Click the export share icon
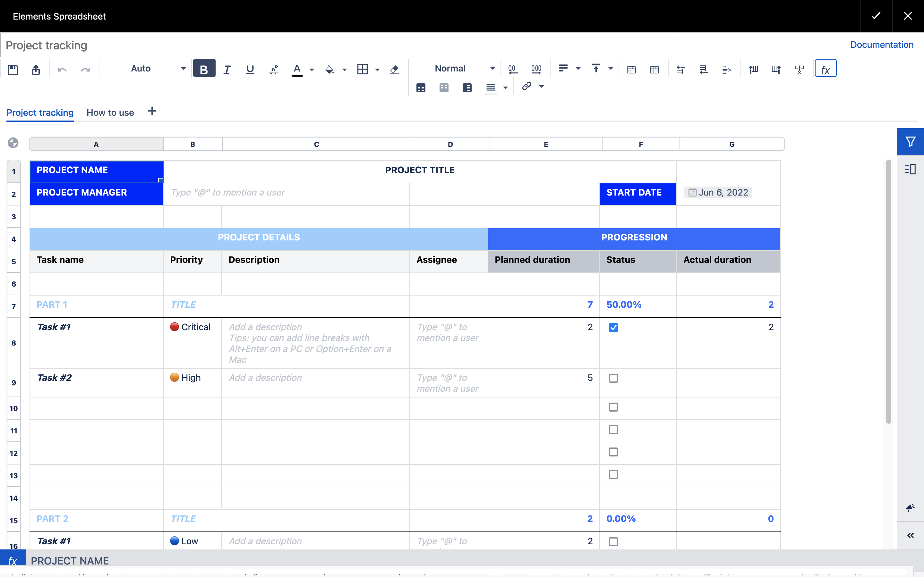The image size is (924, 577). [36, 70]
